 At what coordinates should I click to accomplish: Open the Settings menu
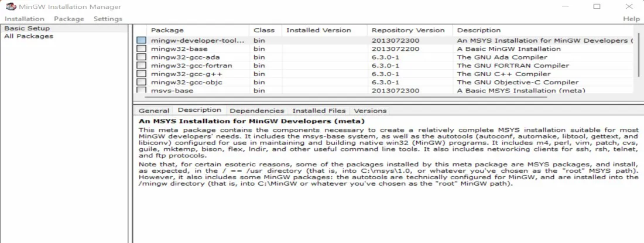(x=108, y=19)
